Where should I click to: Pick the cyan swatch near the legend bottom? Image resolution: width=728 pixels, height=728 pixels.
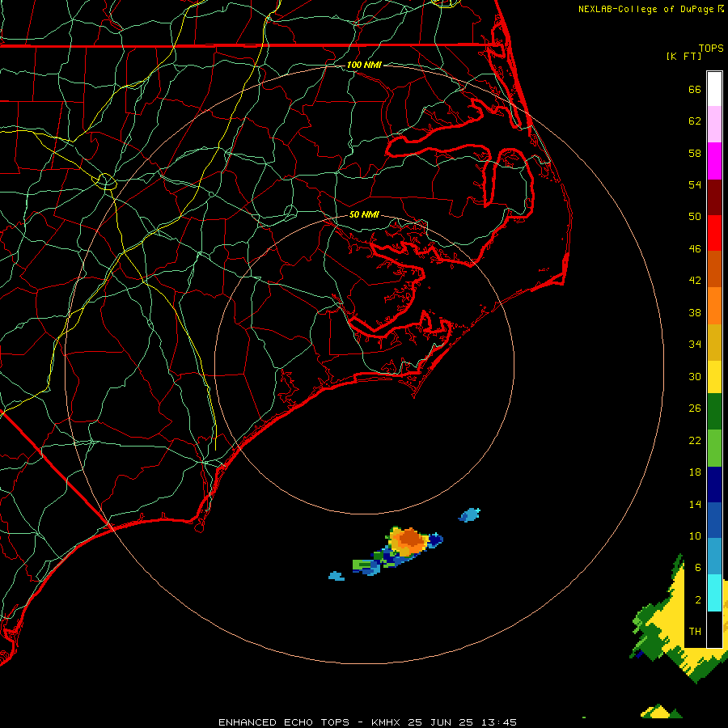(x=714, y=593)
